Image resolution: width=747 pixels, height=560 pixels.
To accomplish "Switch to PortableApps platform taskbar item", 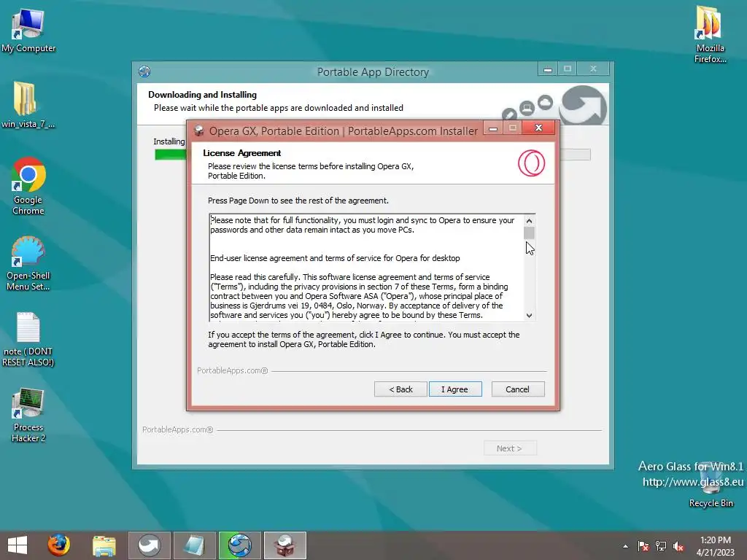I will (149, 545).
